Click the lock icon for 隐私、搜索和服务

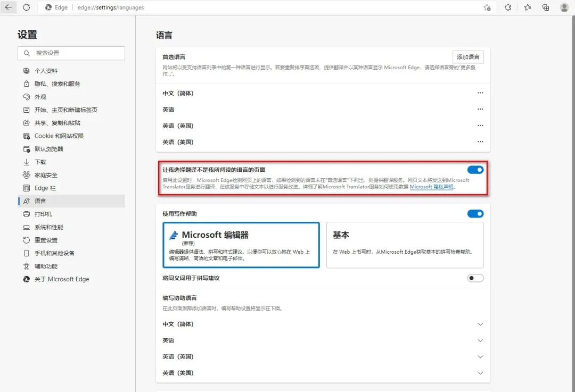point(27,84)
